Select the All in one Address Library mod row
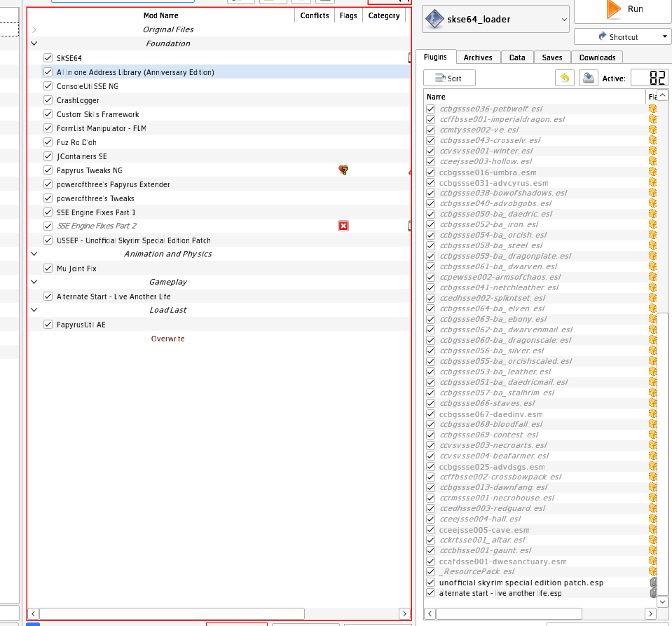This screenshot has height=626, width=672. pyautogui.click(x=226, y=72)
